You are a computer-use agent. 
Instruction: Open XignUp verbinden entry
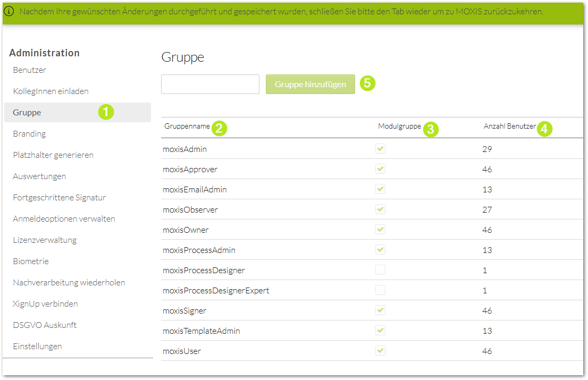pos(45,304)
